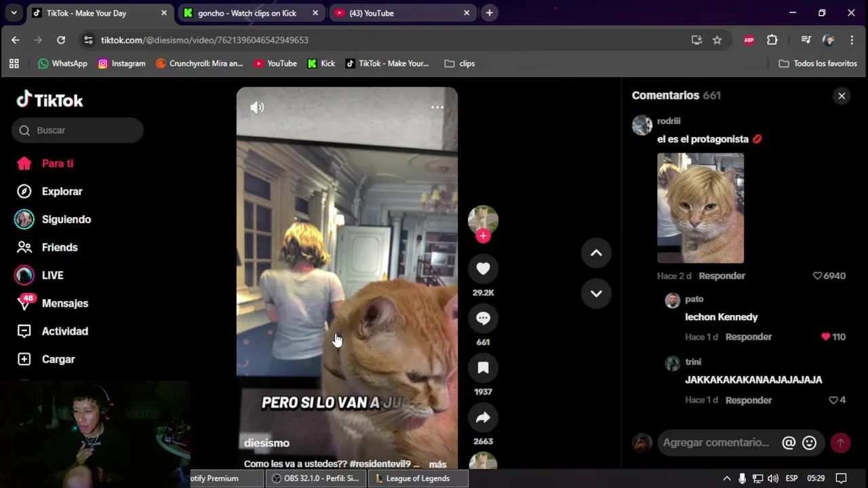Click the Buscar search field
The width and height of the screenshot is (868, 488).
77,130
